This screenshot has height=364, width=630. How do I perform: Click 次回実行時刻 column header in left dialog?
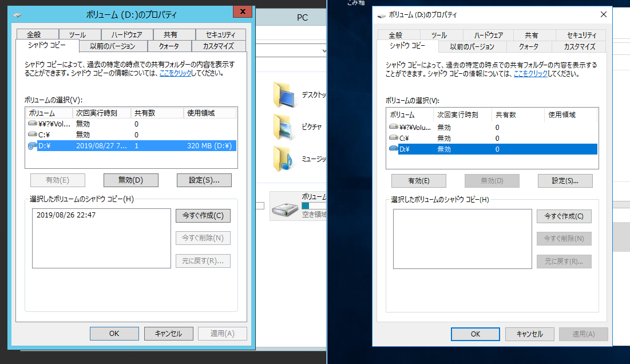click(x=102, y=113)
